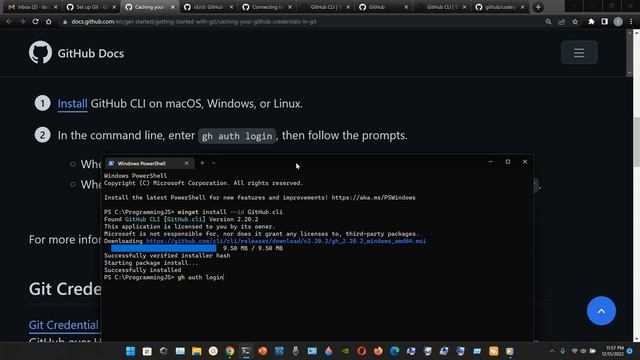Click the blue download progress bar
This screenshot has height=360, width=640.
pos(164,248)
